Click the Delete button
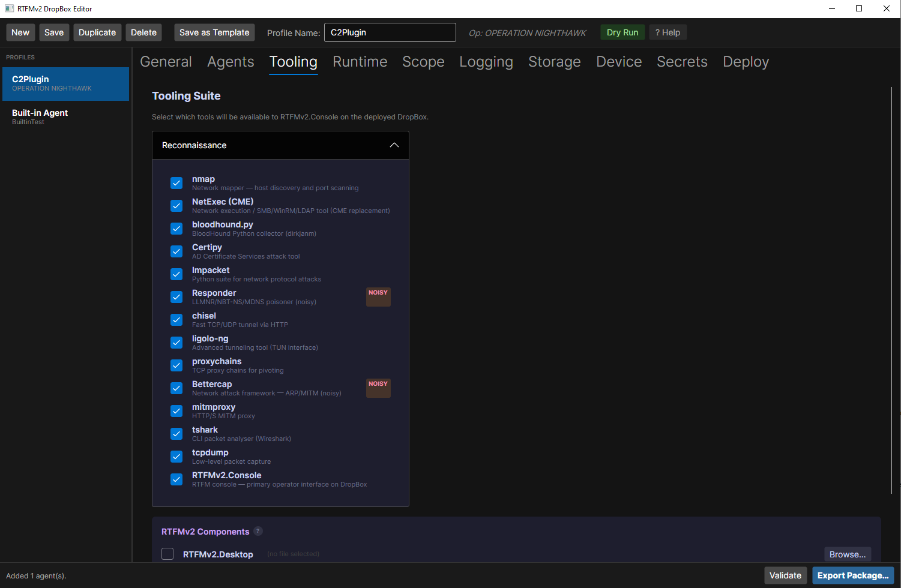901x588 pixels. [x=144, y=32]
